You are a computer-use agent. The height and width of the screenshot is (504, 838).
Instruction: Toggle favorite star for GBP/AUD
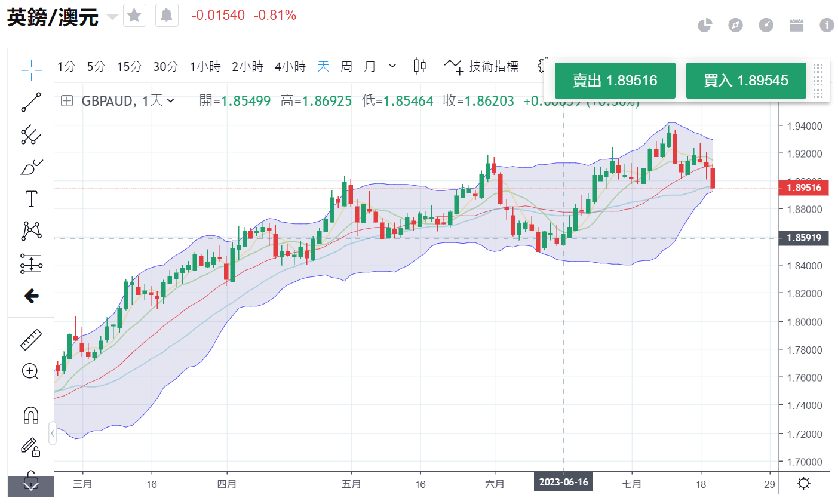134,16
